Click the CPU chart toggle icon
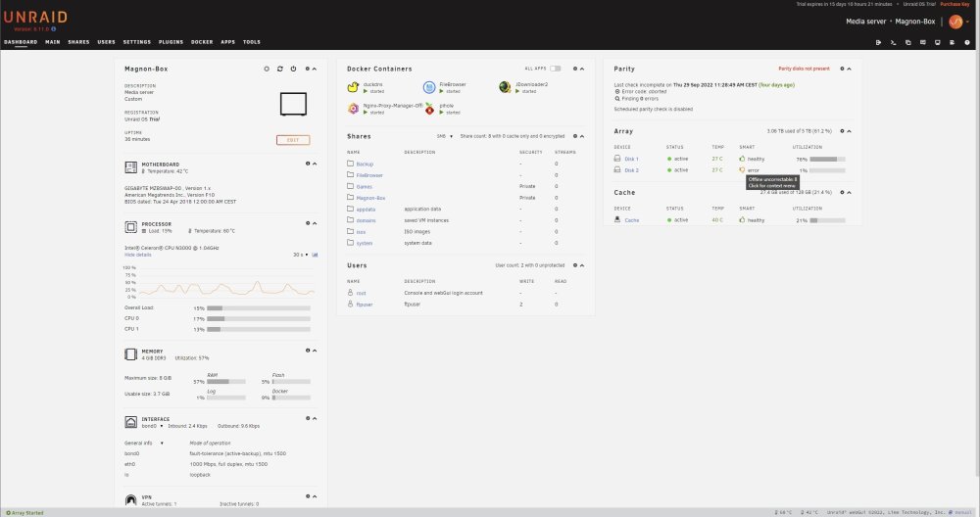This screenshot has width=980, height=517. 315,255
